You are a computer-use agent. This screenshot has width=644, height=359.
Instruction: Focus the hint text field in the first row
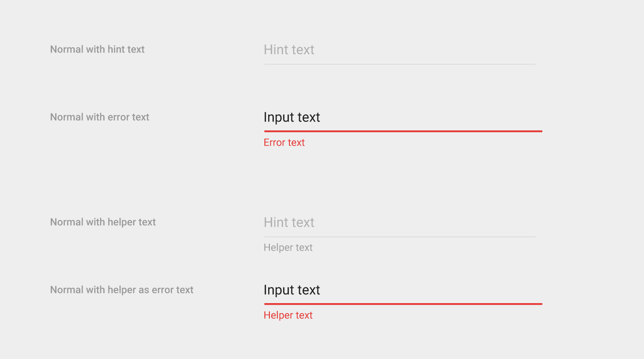399,50
